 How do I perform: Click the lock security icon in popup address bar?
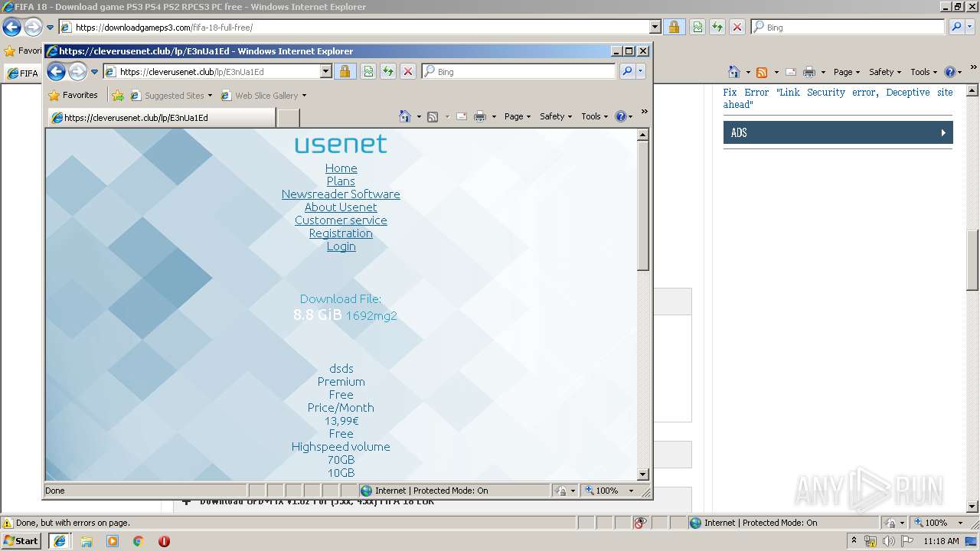pos(345,71)
